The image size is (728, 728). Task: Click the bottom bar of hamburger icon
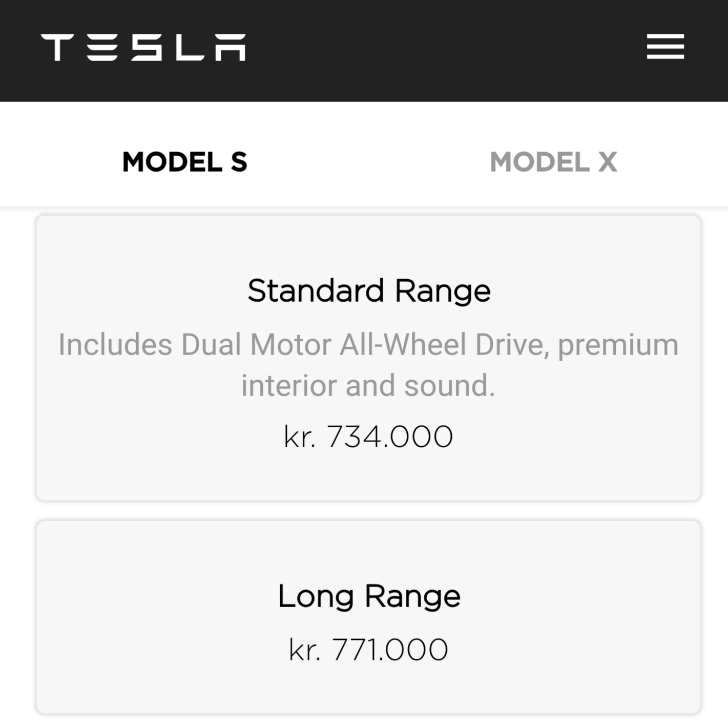(x=665, y=57)
